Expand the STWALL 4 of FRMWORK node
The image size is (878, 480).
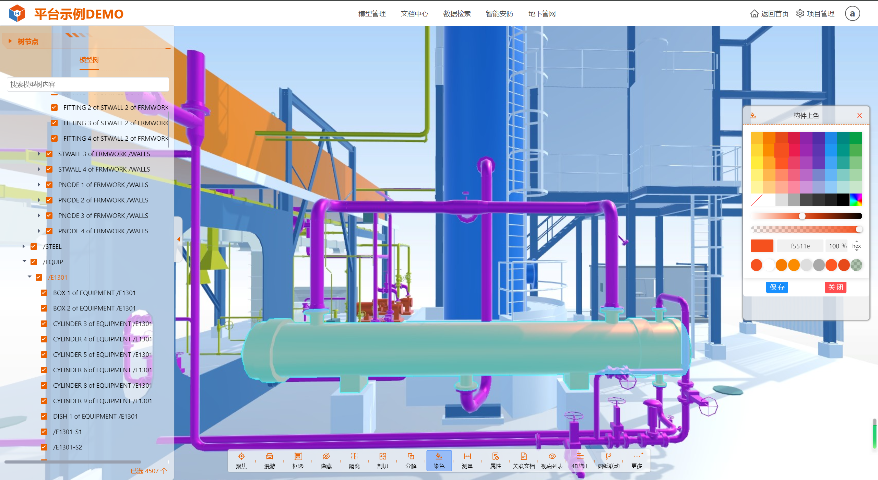point(39,170)
